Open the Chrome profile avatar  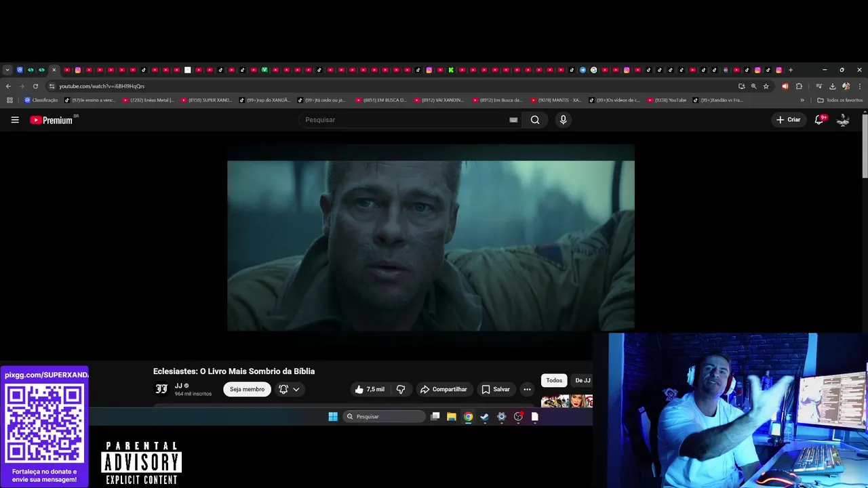[x=846, y=86]
